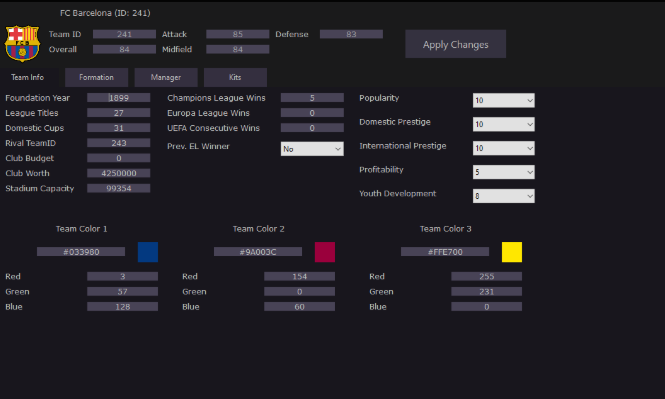This screenshot has height=399, width=665.
Task: Click the Defense rating field
Action: (351, 34)
